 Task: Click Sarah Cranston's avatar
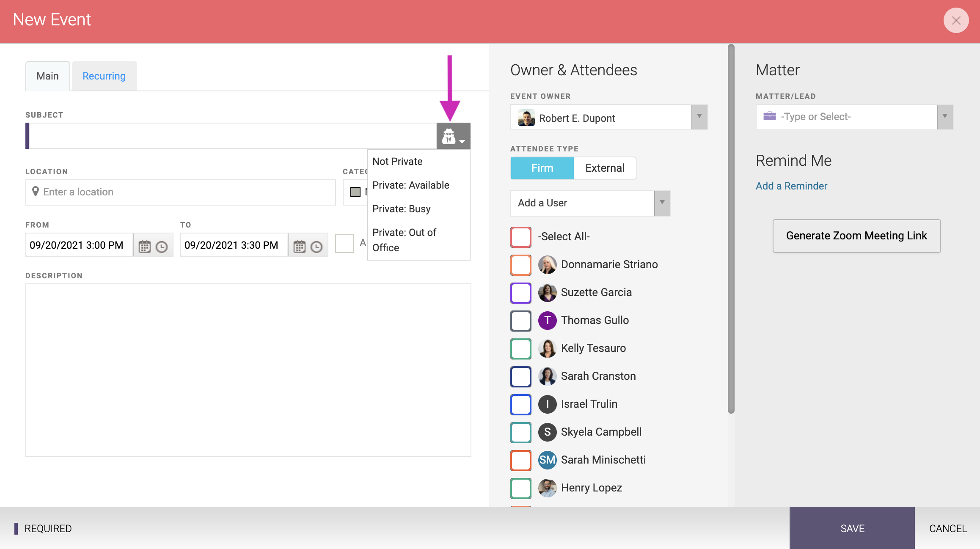tap(547, 376)
